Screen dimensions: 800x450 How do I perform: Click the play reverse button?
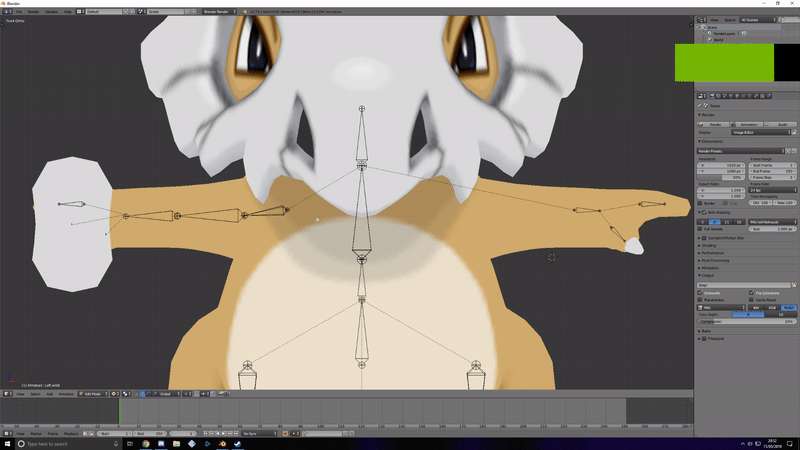point(217,433)
